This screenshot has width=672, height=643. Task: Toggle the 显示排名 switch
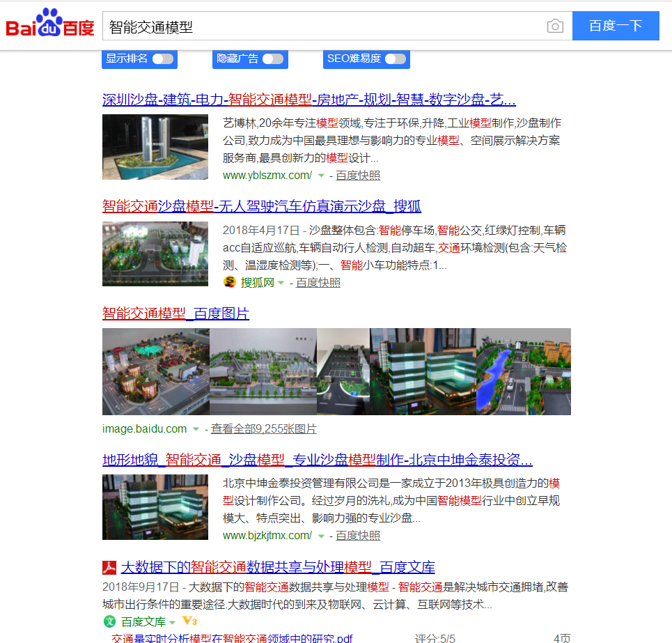(x=163, y=59)
